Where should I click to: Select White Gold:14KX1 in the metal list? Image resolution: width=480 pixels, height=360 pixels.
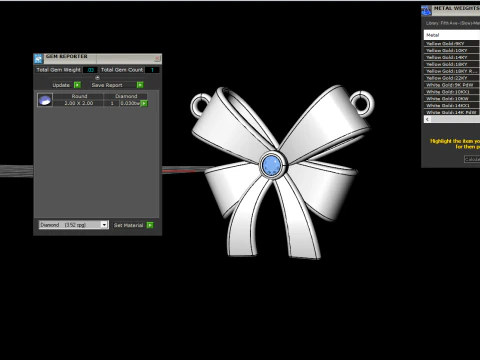click(x=452, y=105)
